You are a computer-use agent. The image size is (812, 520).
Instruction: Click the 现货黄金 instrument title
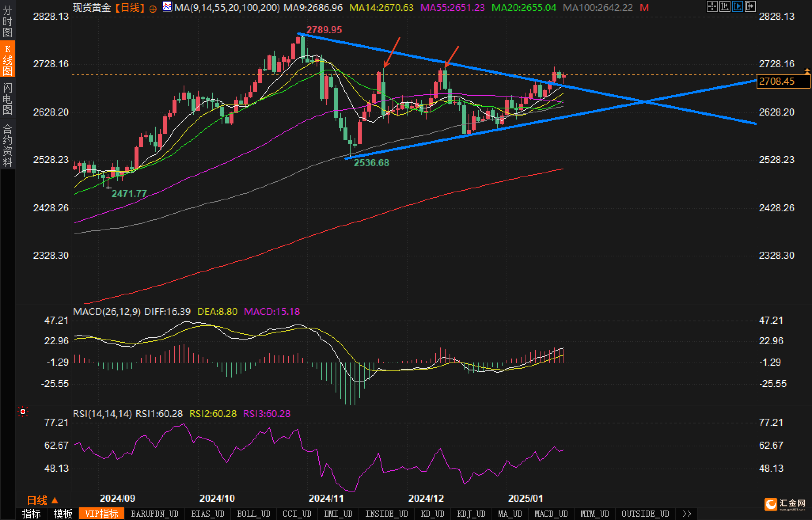coord(92,8)
